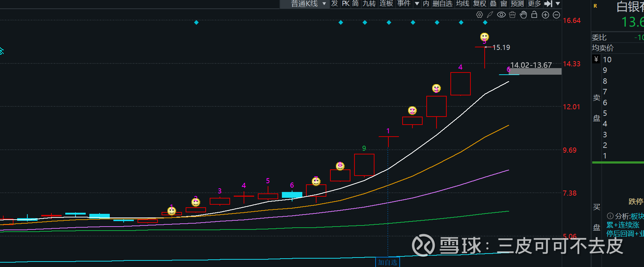Expand the rightmost toolbar dropdown arrow
The height and width of the screenshot is (267, 644).
click(x=558, y=4)
